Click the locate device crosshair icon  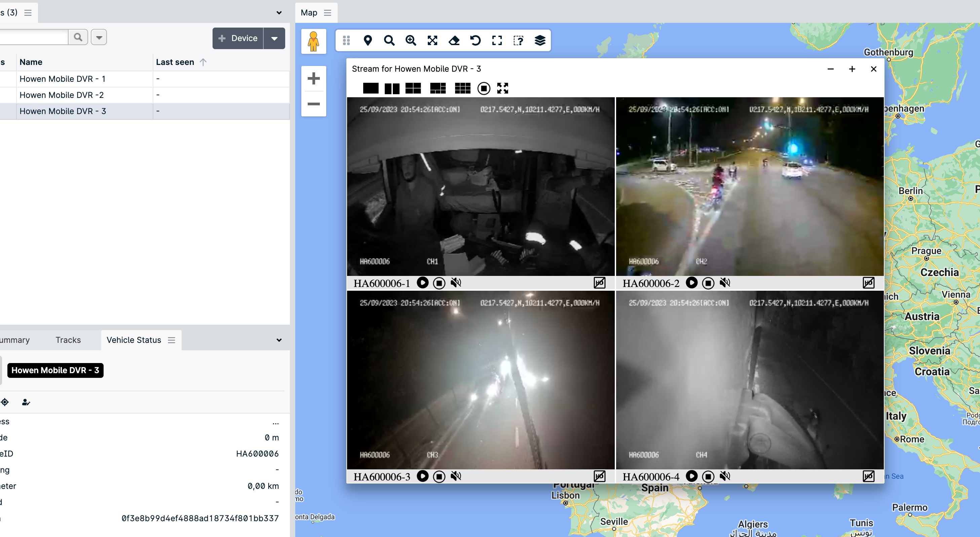[x=5, y=402]
